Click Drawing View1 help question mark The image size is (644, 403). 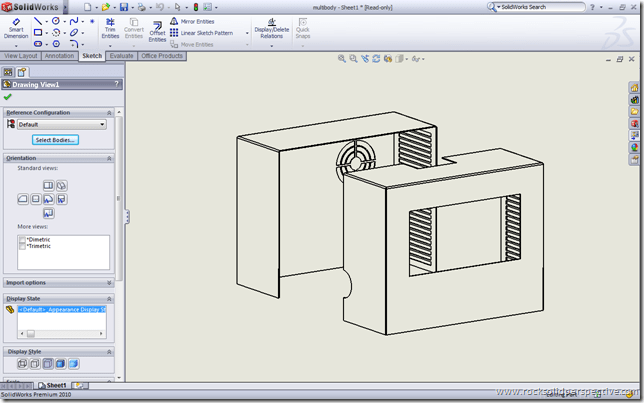click(117, 84)
